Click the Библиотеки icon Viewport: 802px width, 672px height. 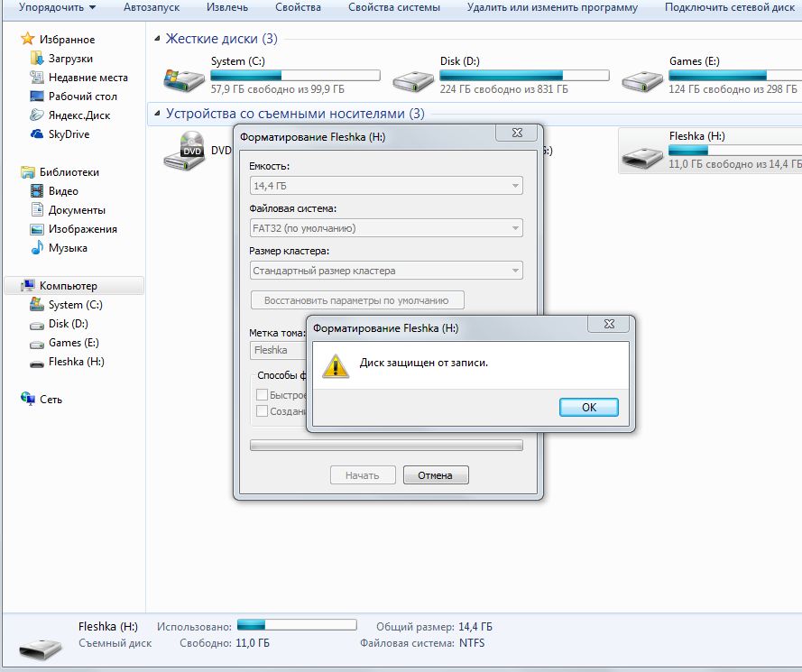(x=28, y=172)
